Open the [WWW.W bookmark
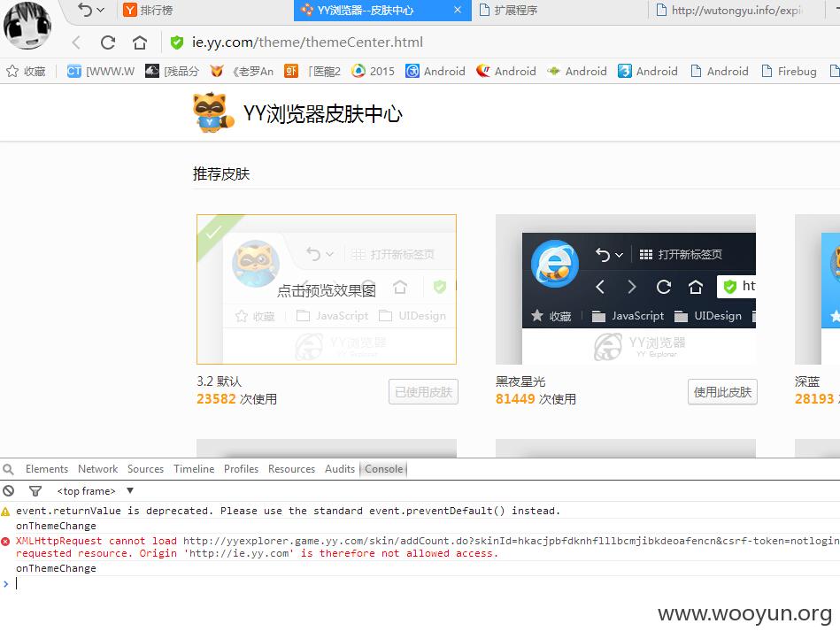Screen dimensions: 840x639 click(x=100, y=71)
